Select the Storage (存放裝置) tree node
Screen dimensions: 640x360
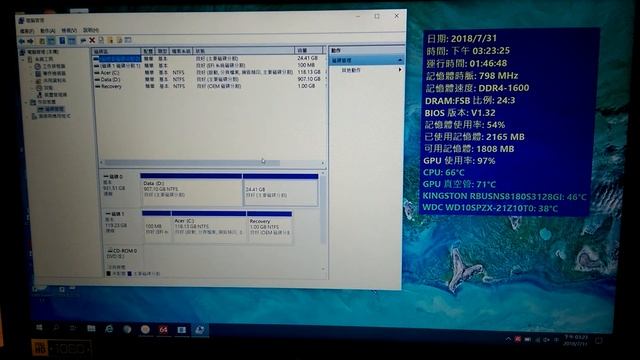[43, 102]
